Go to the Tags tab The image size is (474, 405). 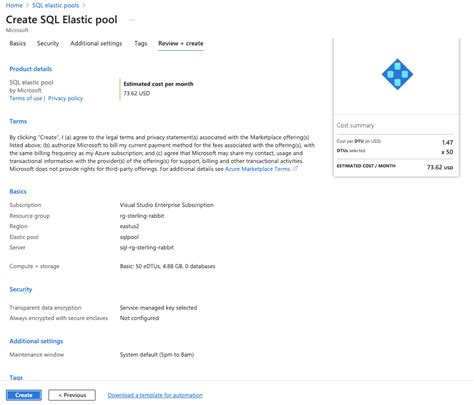point(141,43)
